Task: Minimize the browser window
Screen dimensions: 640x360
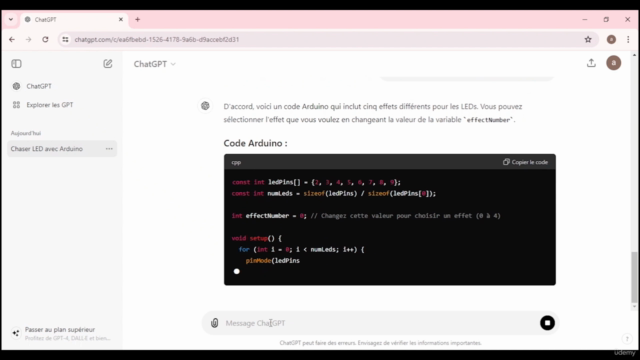Action: (x=584, y=19)
